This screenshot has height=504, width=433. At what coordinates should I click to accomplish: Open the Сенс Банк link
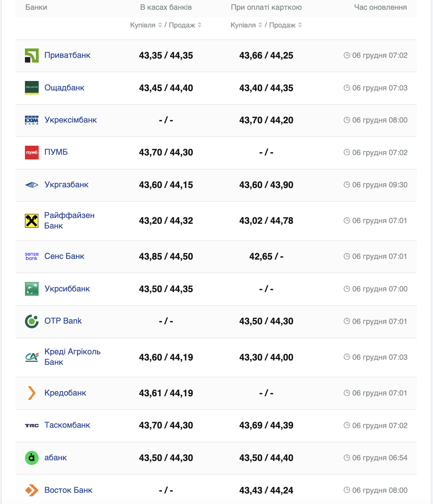[x=64, y=256]
